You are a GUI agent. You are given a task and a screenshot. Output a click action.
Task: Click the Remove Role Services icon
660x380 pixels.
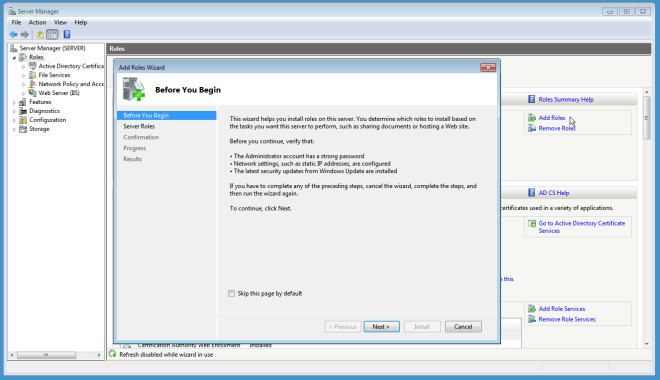(x=532, y=319)
